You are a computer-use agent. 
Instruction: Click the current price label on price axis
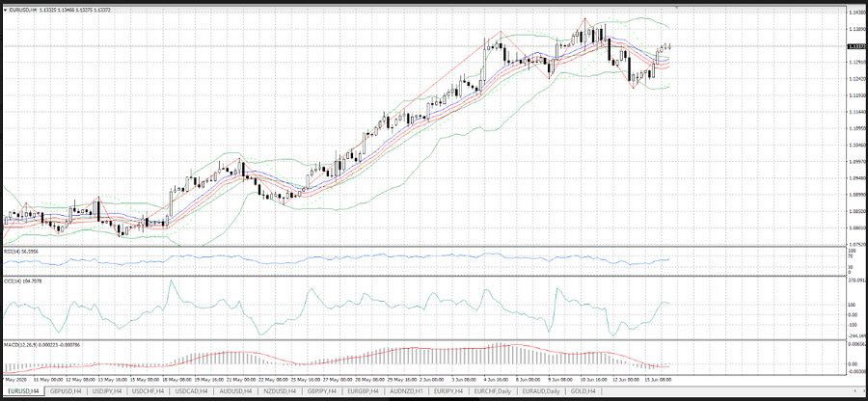click(854, 46)
